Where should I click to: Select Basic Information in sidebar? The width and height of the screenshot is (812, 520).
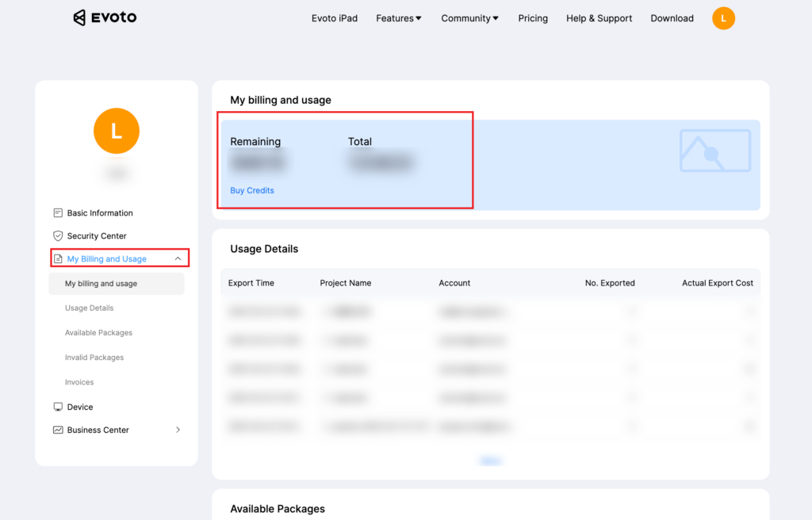pos(100,213)
